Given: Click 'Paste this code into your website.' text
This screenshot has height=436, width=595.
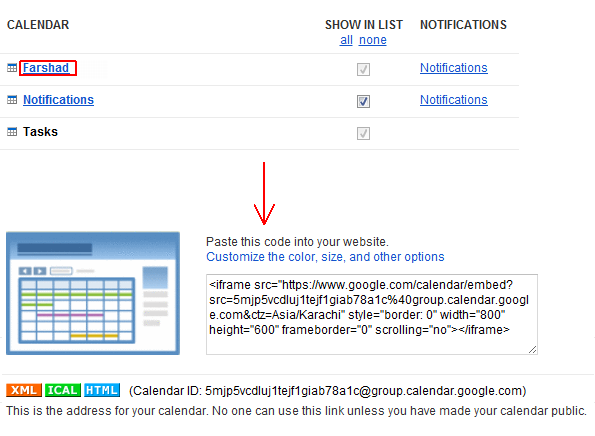Looking at the screenshot, I should [297, 242].
